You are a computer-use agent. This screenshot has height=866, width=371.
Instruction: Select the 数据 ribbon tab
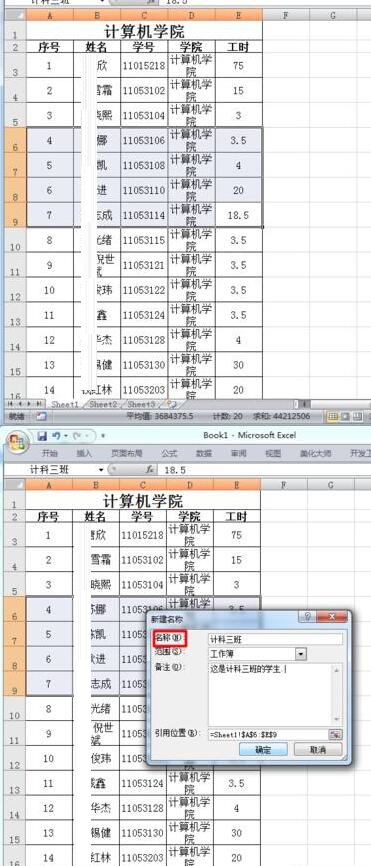[x=204, y=454]
